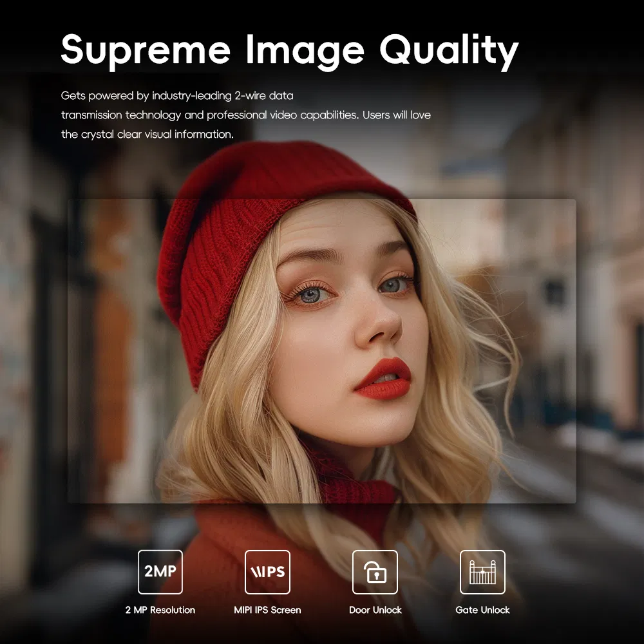This screenshot has width=644, height=644.
Task: Click the unlocked padlock symbol inside its rounded box
Action: [x=375, y=572]
